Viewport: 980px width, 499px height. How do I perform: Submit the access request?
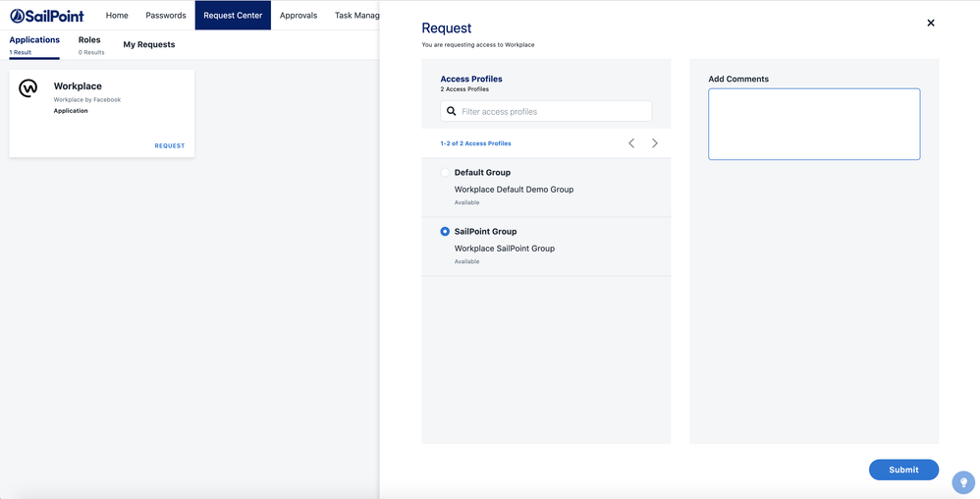tap(903, 470)
